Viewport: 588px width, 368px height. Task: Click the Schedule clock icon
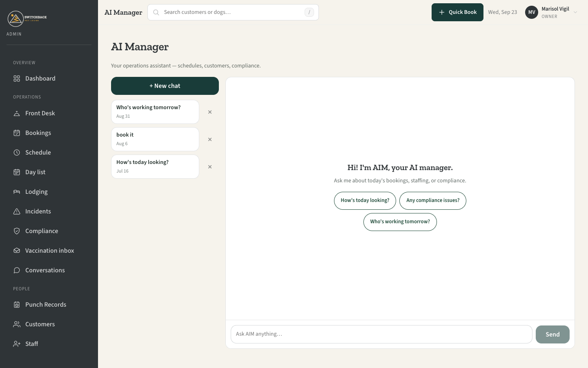point(17,153)
